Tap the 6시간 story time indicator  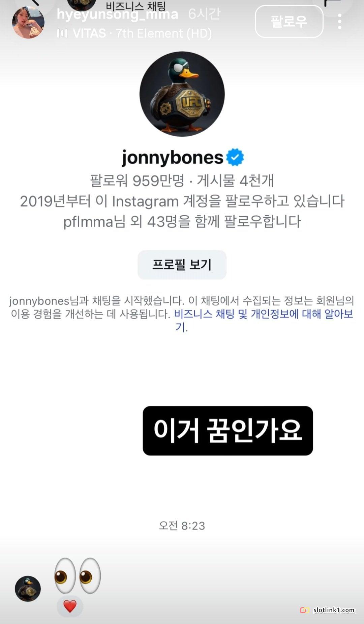click(x=204, y=14)
